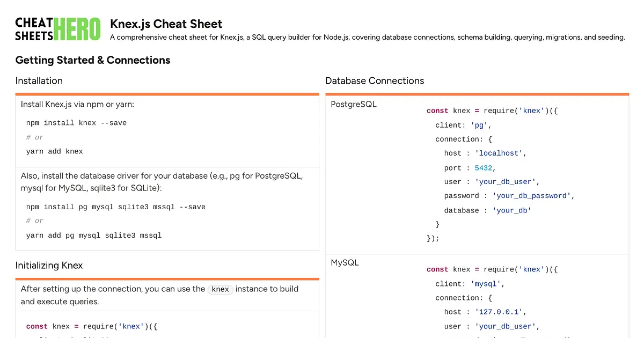Screen dimensions: 644x338
Task: Click the PostgreSQL connection label
Action: coord(353,104)
